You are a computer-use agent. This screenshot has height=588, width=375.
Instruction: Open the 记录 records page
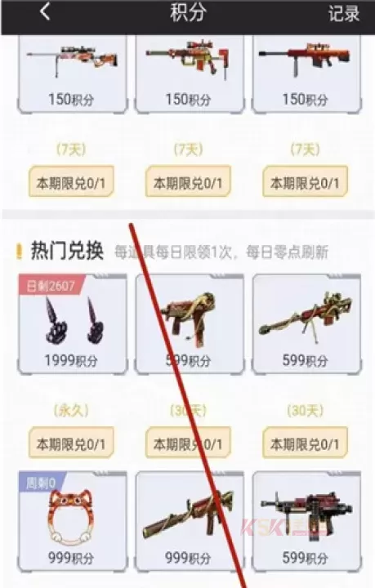(344, 14)
